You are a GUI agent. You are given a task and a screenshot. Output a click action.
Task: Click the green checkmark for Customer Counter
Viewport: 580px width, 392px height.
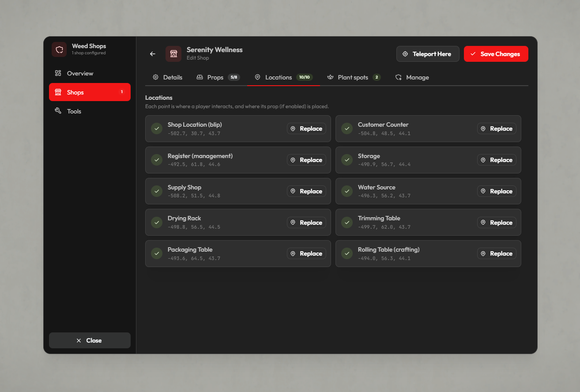point(347,128)
